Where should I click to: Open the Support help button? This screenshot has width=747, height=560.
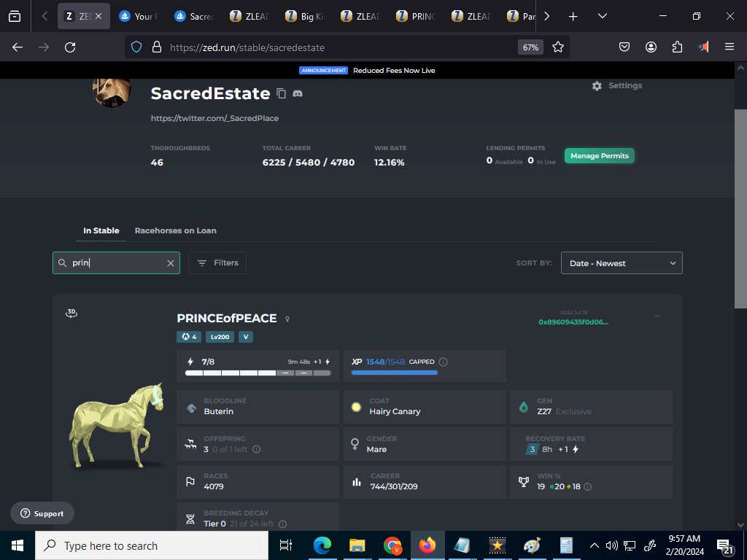42,513
